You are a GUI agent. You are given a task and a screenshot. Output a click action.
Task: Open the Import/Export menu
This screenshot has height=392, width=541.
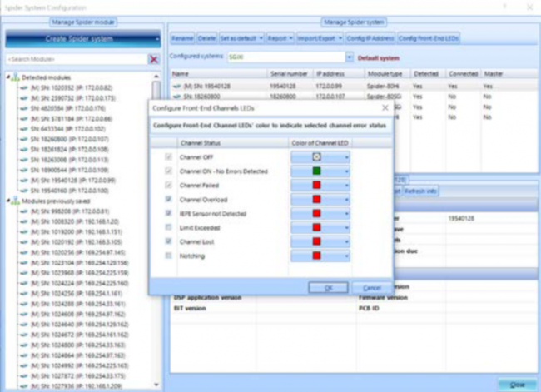pyautogui.click(x=320, y=38)
